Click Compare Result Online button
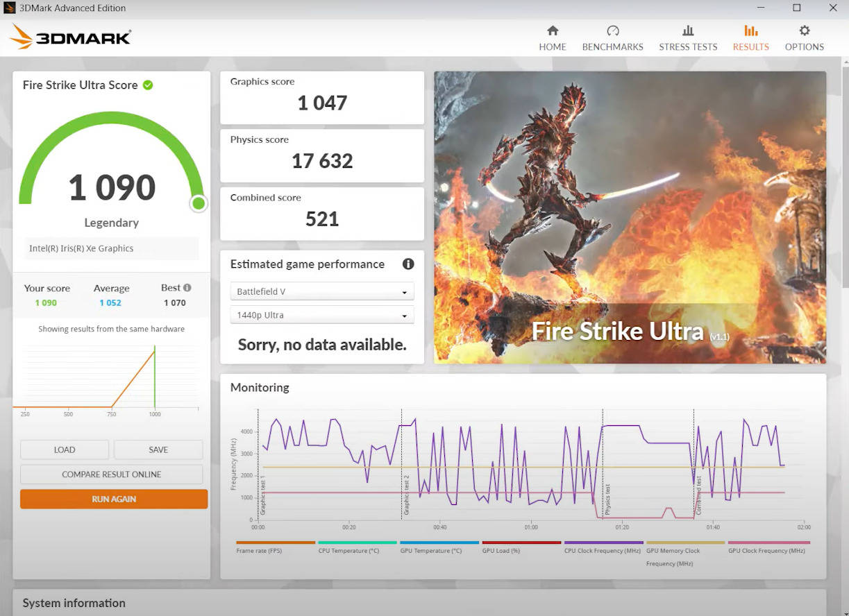Image resolution: width=849 pixels, height=616 pixels. 112,474
